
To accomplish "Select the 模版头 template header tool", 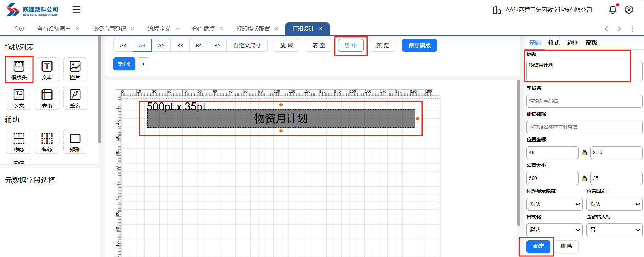I will click(x=19, y=69).
